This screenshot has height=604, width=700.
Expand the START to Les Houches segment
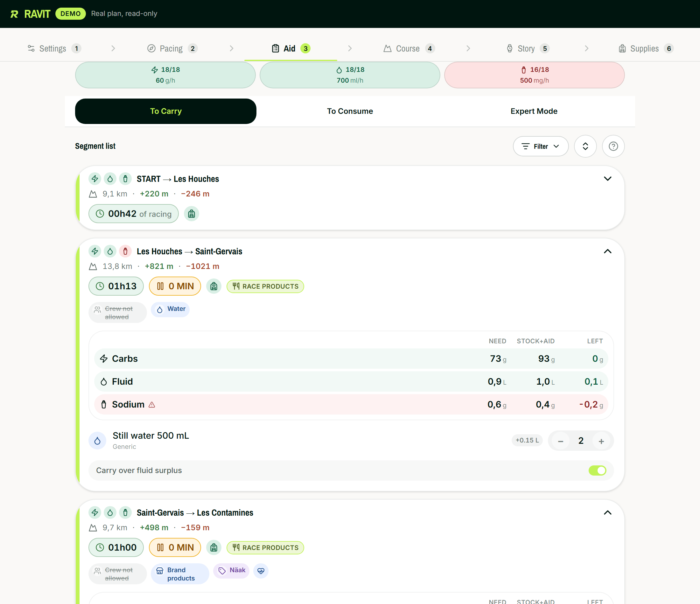click(607, 179)
